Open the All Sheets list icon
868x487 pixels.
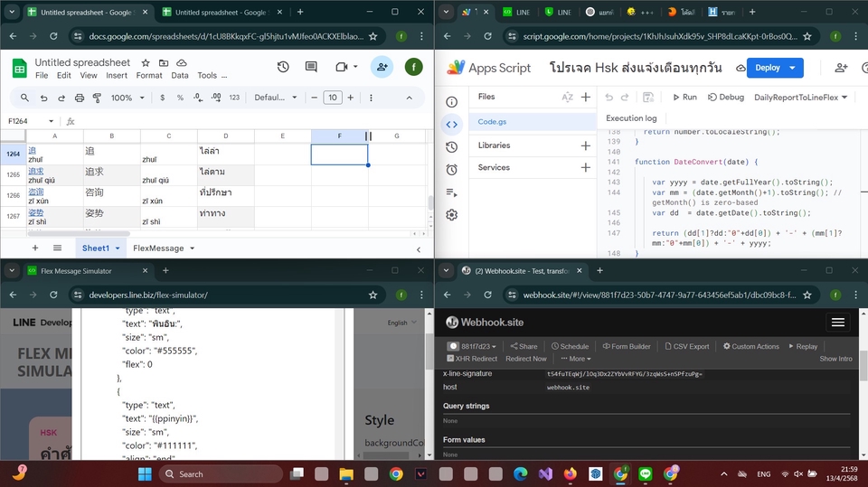[57, 248]
